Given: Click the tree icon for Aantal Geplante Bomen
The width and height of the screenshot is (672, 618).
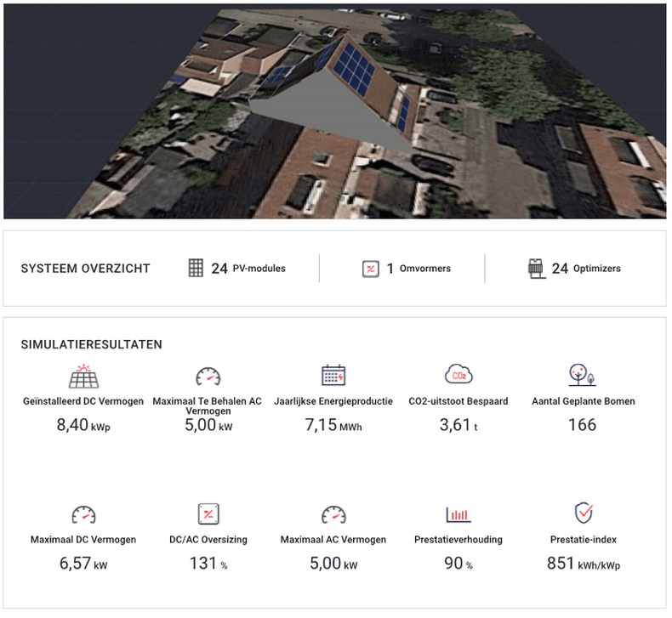Looking at the screenshot, I should (x=583, y=376).
